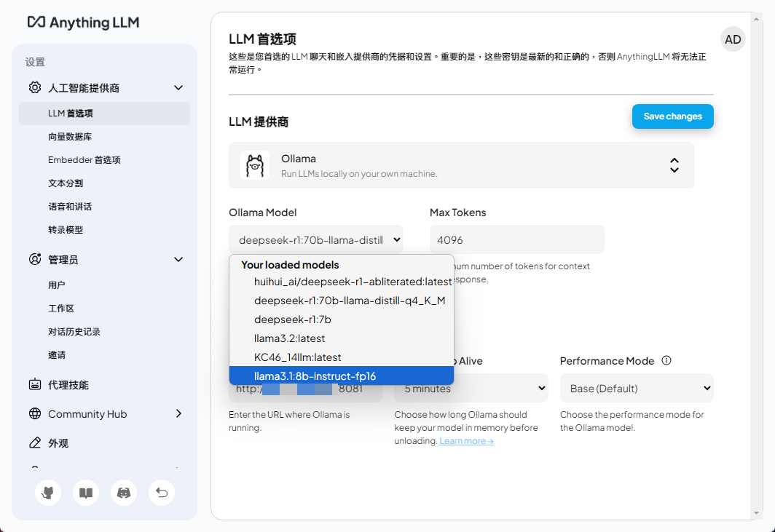The height and width of the screenshot is (532, 775).
Task: Pick llama3.1:8b-instruct-fp16 model option
Action: pos(342,376)
